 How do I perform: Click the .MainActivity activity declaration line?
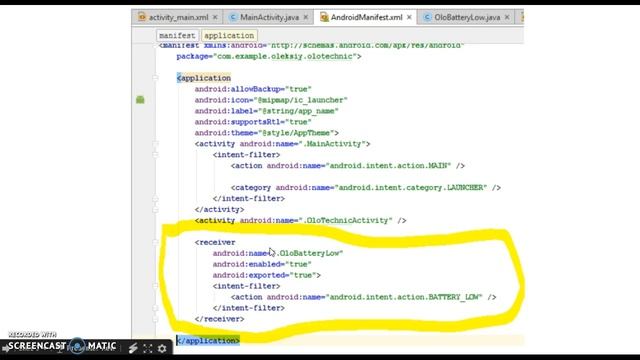coord(282,144)
